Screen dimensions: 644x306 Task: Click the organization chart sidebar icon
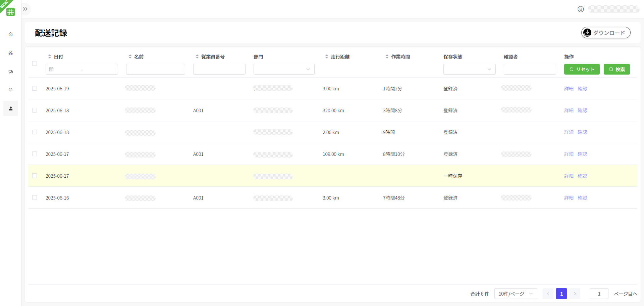click(10, 53)
